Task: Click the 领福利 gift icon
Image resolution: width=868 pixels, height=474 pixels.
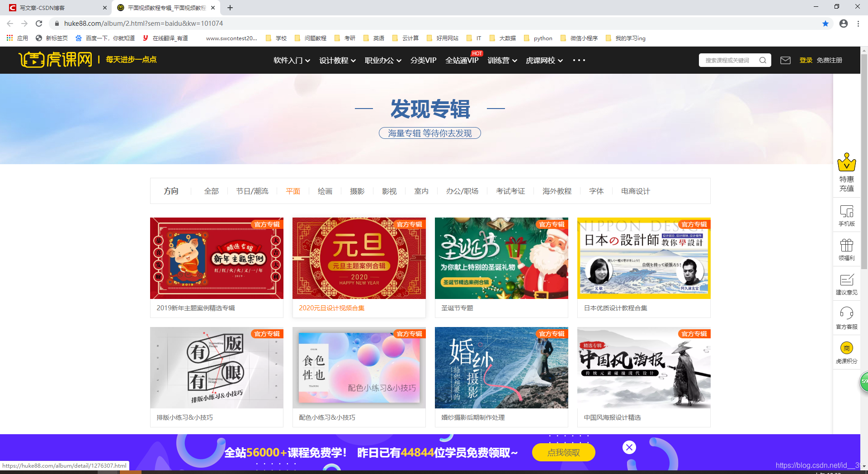Action: coord(846,248)
